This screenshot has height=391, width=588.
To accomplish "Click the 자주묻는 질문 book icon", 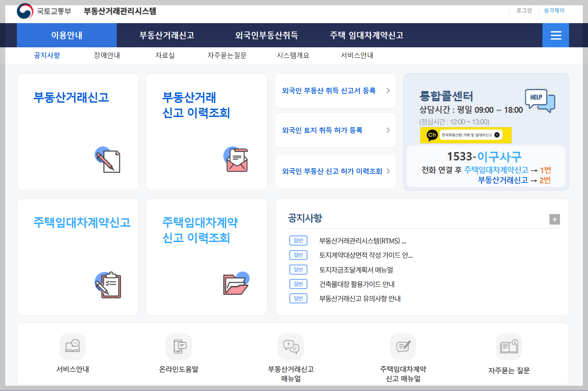I will coord(509,347).
